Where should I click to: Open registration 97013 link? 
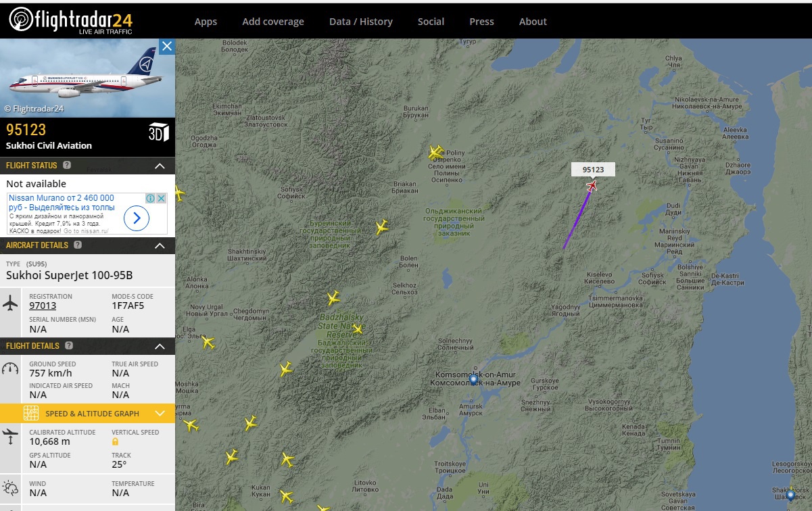coord(43,306)
